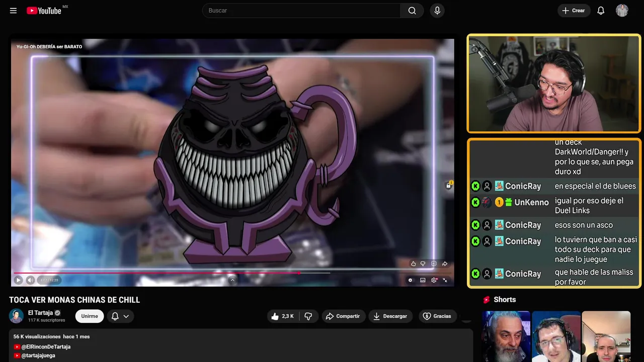Screen dimensions: 644x362
Task: Click the thumbs-up overlay icon in player
Action: pyautogui.click(x=413, y=263)
